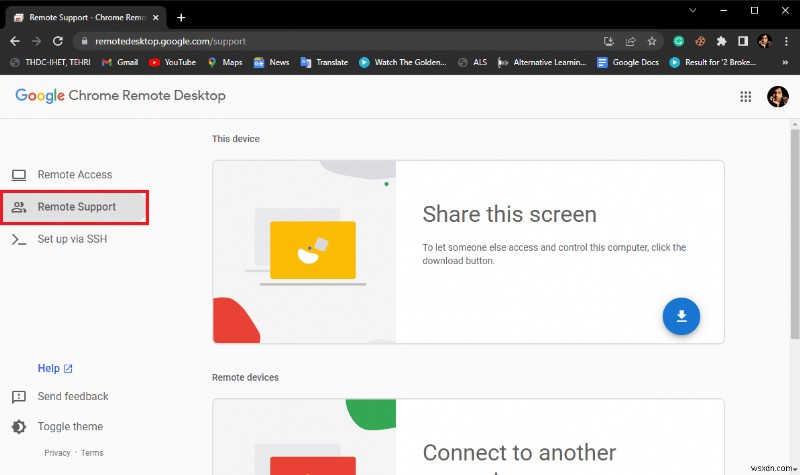Expand hidden bookmarks chevron
This screenshot has height=475, width=800.
785,62
